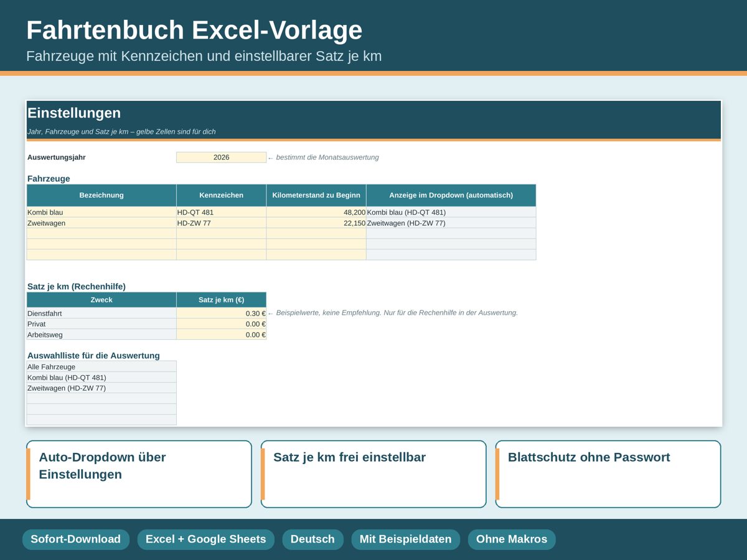Select the "Anzeige im Dropdown (automatisch)" header
747x560 pixels.
coord(451,195)
